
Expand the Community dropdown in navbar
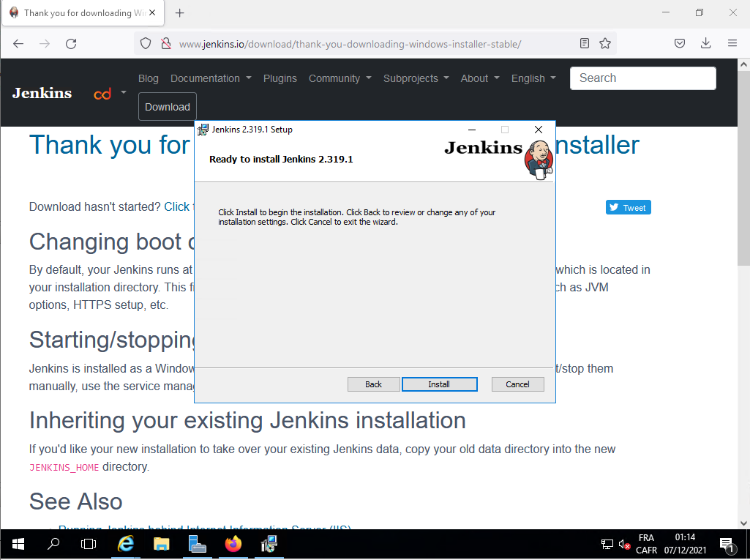point(340,78)
